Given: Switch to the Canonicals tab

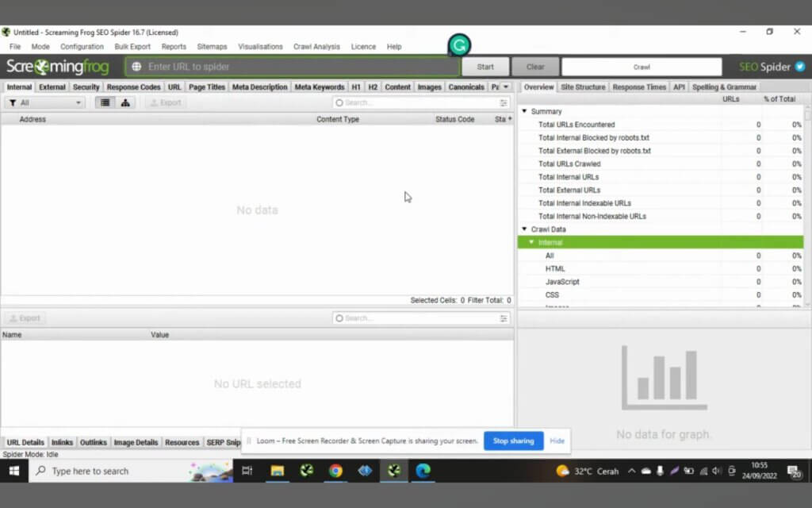Looking at the screenshot, I should 466,87.
